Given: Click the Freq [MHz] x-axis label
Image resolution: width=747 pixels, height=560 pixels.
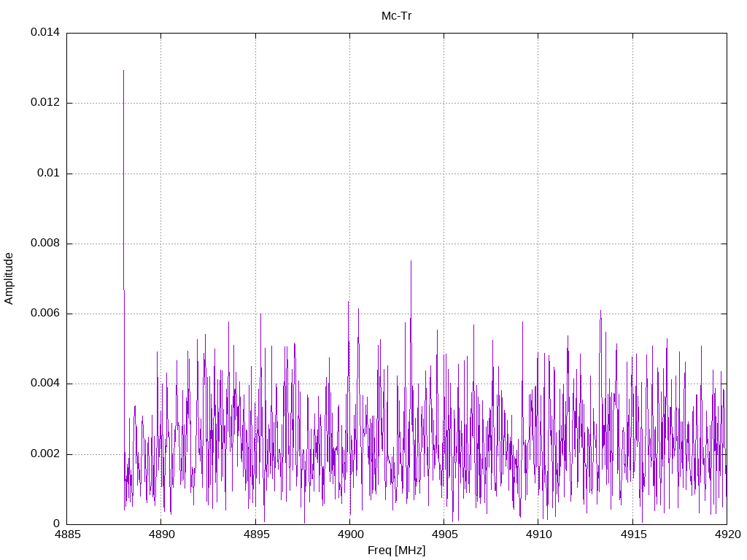Looking at the screenshot, I should click(x=396, y=551).
